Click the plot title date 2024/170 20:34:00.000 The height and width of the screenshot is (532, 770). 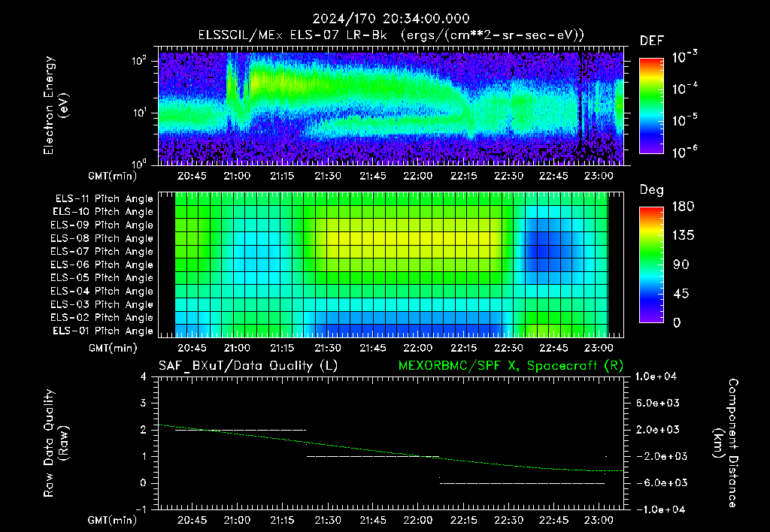click(x=391, y=19)
